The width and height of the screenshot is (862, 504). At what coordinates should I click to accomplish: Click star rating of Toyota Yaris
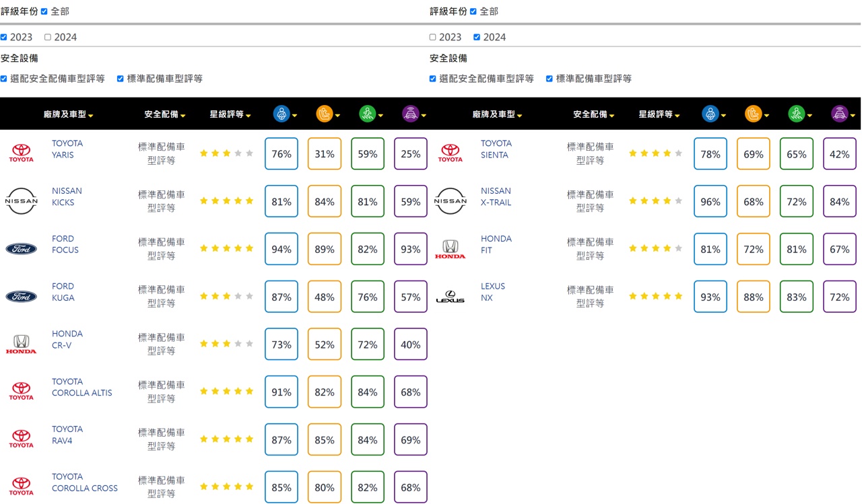226,153
